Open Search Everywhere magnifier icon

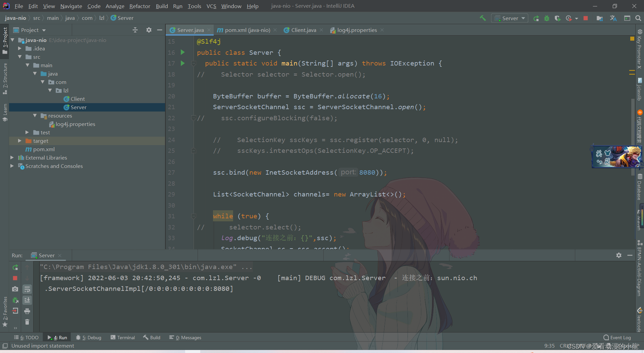click(638, 18)
